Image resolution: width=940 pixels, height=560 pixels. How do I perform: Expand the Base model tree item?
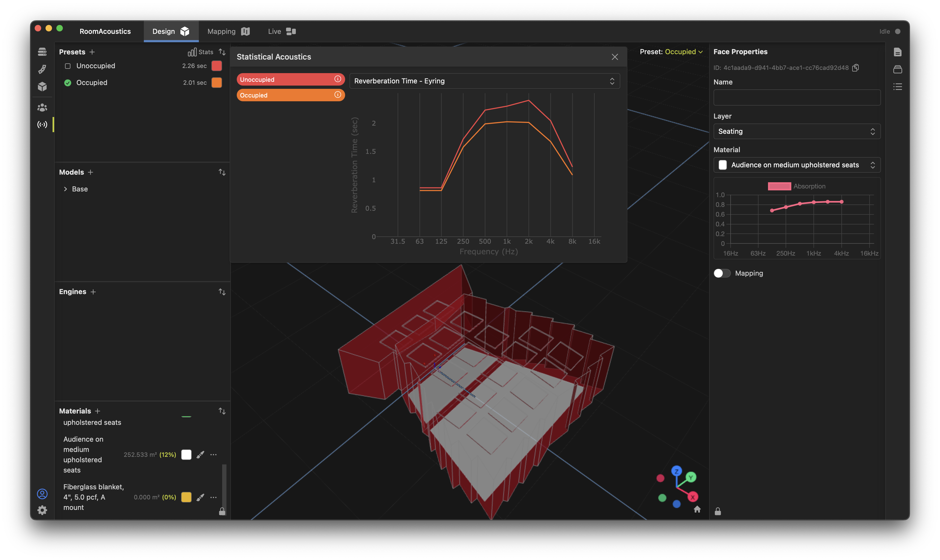point(65,189)
